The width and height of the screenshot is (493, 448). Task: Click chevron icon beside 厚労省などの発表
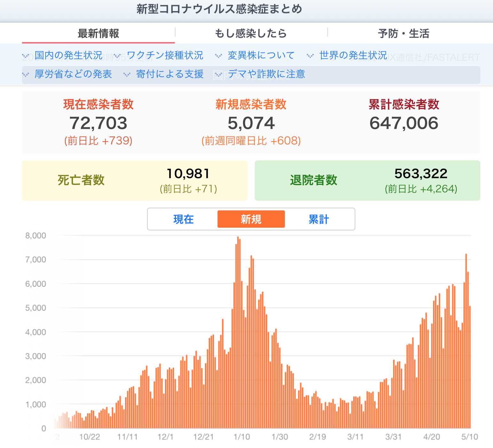(x=26, y=75)
